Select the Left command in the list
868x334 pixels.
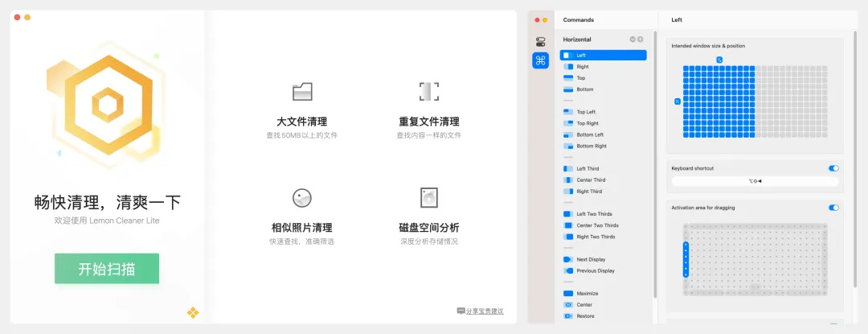[604, 56]
